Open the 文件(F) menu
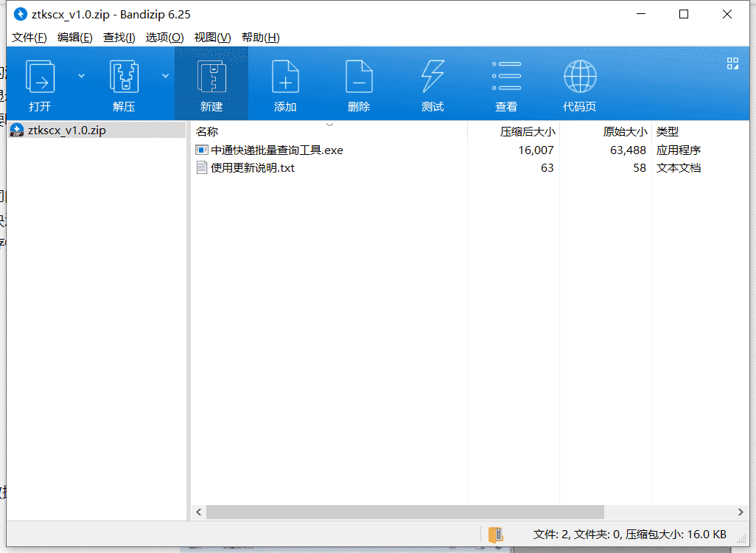This screenshot has width=756, height=553. (29, 38)
